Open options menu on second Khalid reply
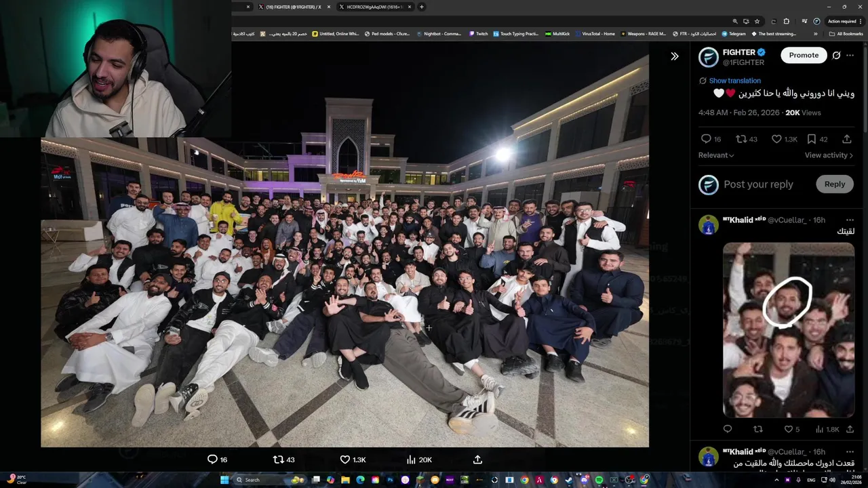 coord(850,451)
